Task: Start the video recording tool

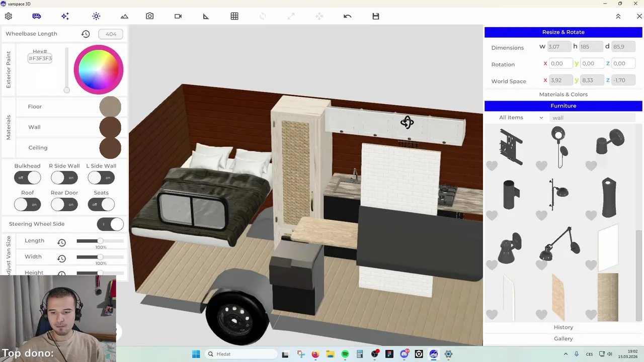Action: [x=178, y=16]
